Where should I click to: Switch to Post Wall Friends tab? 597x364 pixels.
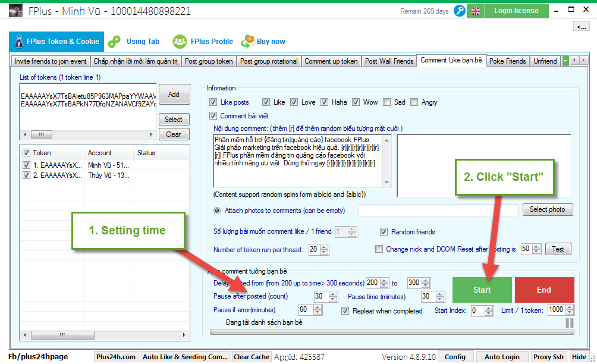coord(389,61)
